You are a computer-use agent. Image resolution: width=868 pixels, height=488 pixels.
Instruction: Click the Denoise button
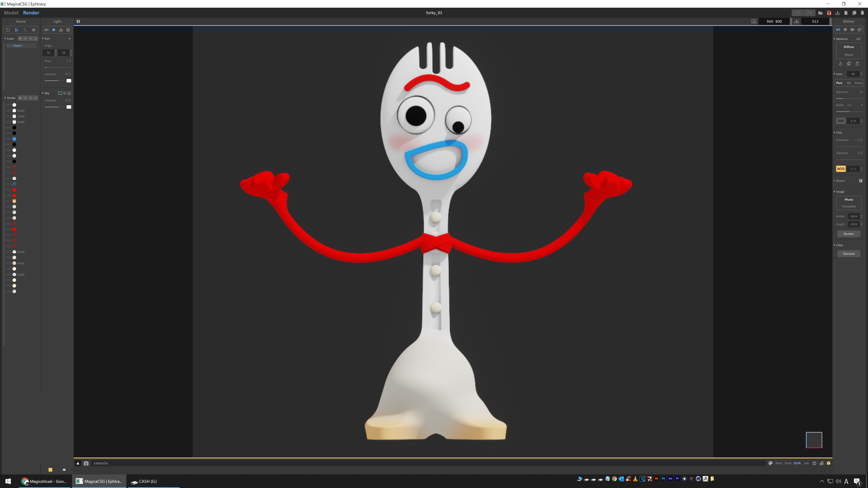[x=849, y=253]
